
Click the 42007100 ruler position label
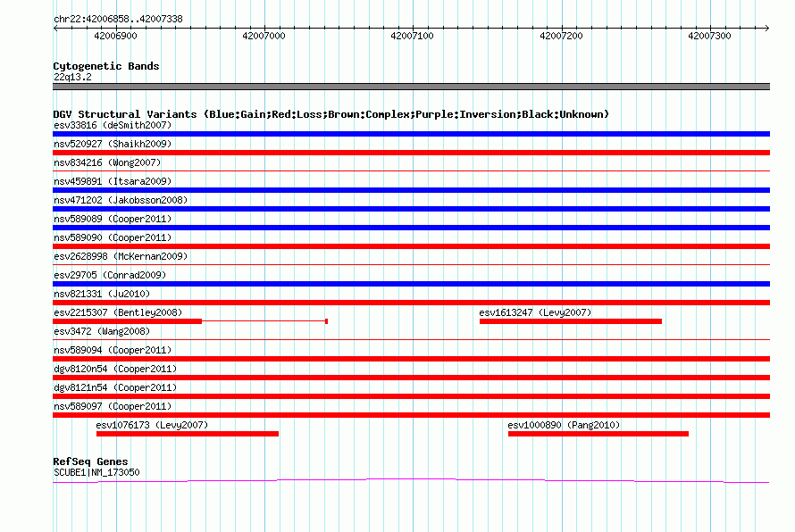tap(412, 36)
